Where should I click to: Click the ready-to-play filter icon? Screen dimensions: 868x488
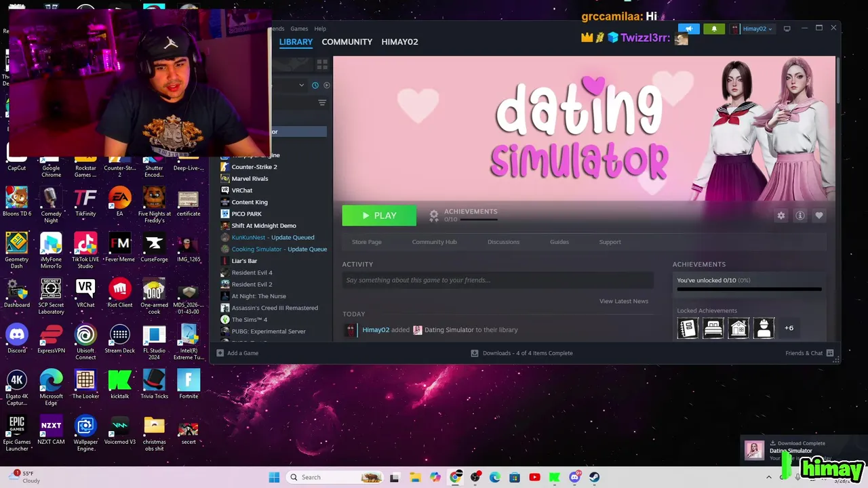[x=327, y=85]
